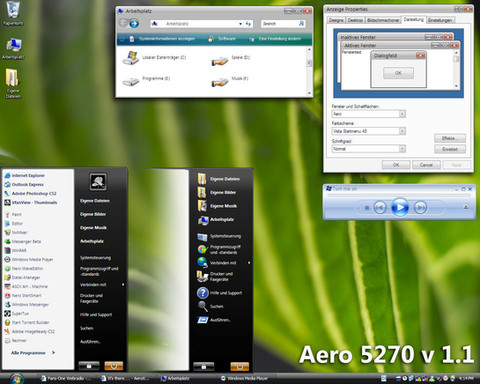Click the Play button in the media player
The height and width of the screenshot is (384, 480).
400,207
